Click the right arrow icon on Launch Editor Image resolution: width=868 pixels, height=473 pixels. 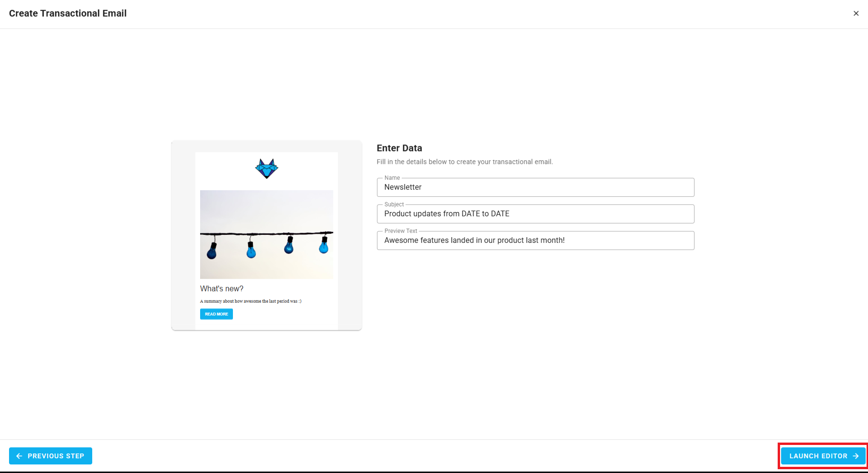pos(855,456)
